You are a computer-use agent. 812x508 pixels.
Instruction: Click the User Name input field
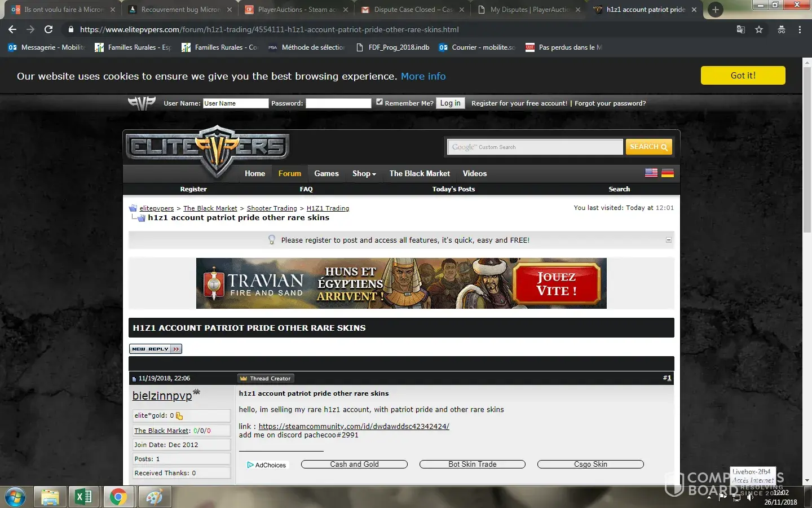pos(235,103)
